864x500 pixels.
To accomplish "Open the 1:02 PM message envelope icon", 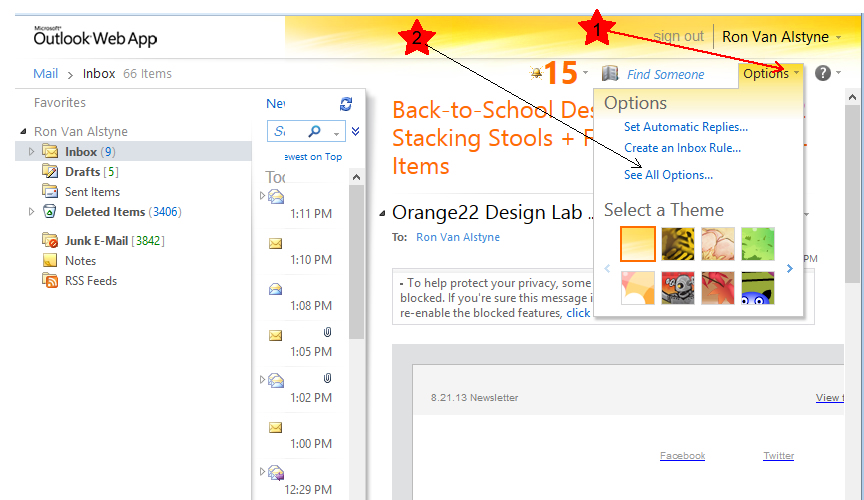I will pos(276,380).
